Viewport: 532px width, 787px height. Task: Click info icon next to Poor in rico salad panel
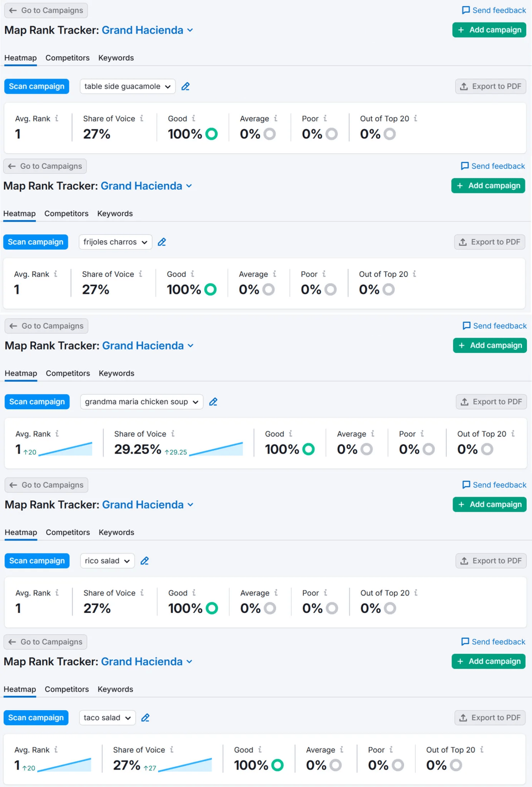click(x=325, y=593)
